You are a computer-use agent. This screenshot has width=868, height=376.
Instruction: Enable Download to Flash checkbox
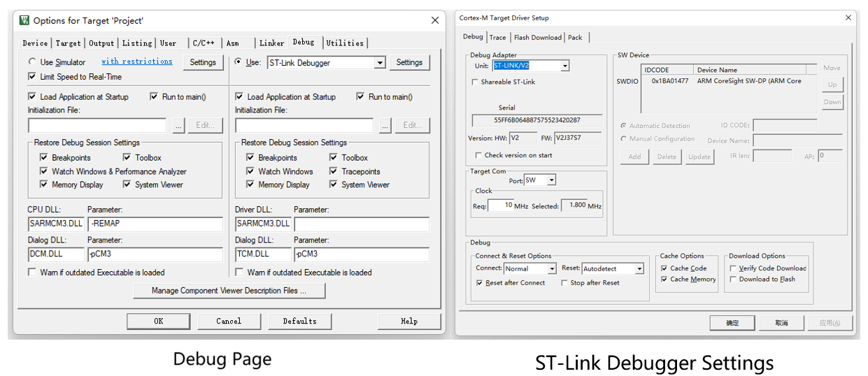click(733, 280)
